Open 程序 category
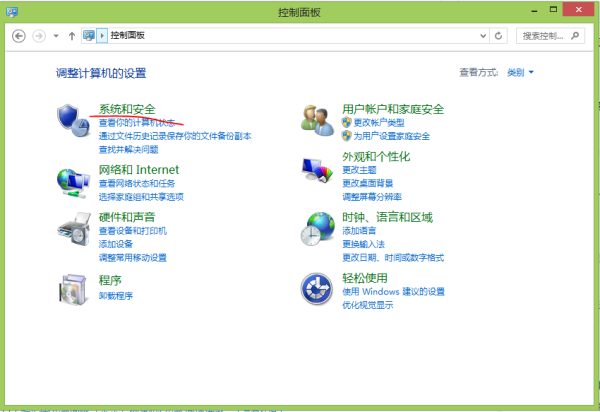This screenshot has width=600, height=412. (110, 280)
